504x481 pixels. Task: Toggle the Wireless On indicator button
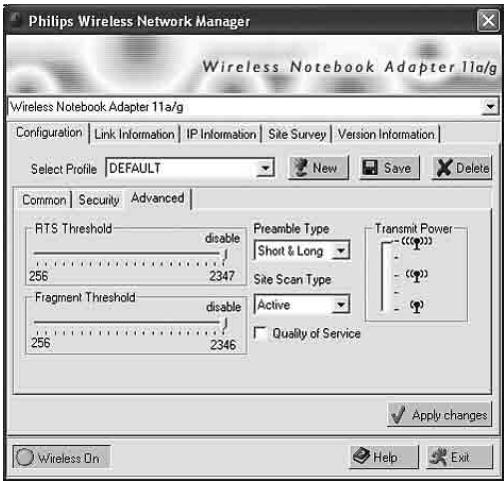[61, 457]
